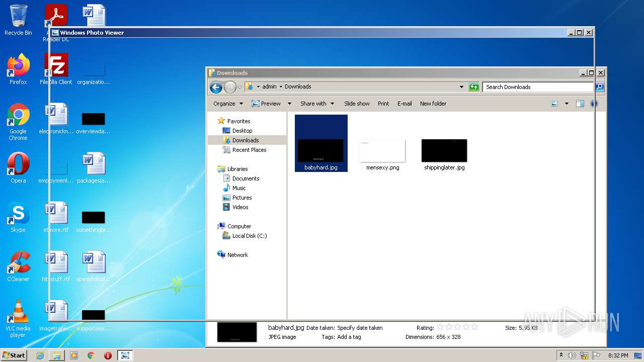The image size is (644, 362).
Task: Click the Forward navigation arrow in Explorer
Action: point(230,87)
